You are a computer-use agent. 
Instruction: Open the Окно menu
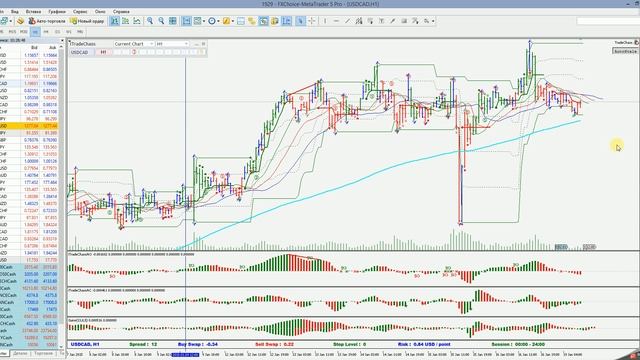point(100,11)
